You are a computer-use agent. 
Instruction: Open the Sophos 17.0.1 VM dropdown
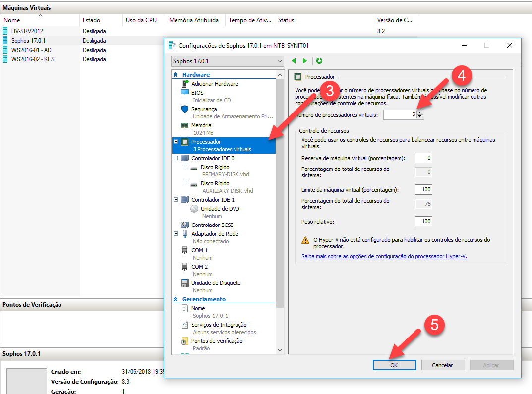coord(227,61)
